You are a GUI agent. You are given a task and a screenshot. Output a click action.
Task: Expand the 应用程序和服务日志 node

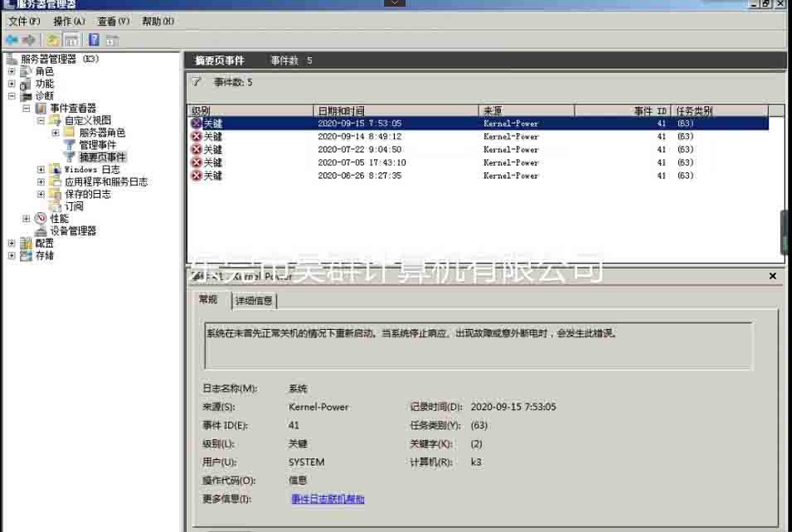click(x=41, y=182)
